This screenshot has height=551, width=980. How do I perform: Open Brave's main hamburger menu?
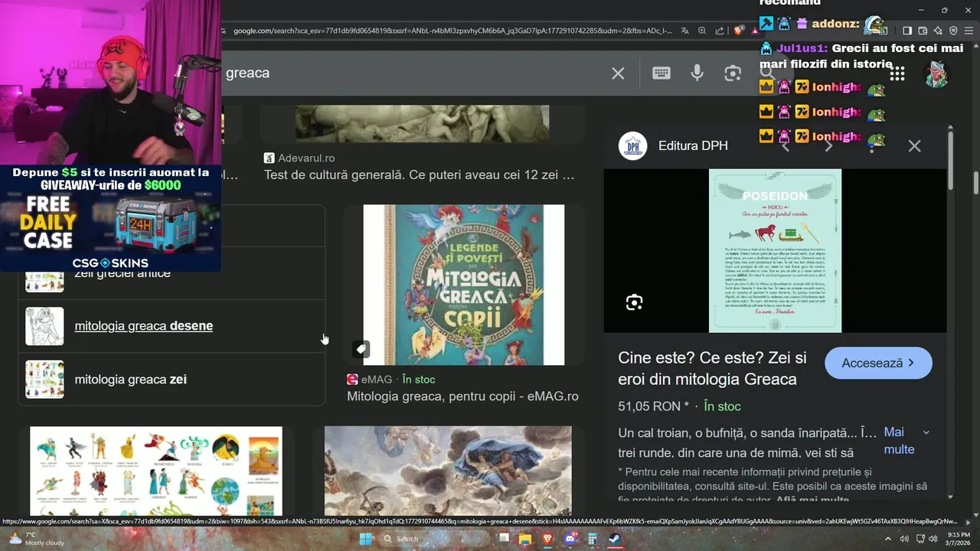click(969, 31)
